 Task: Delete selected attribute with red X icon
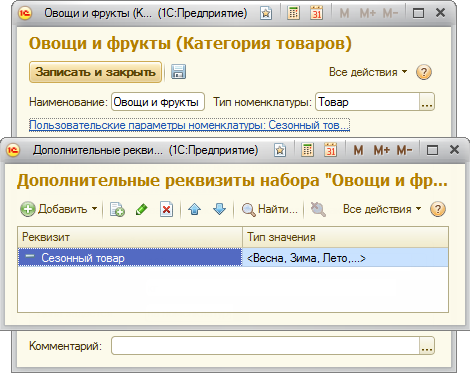click(166, 210)
